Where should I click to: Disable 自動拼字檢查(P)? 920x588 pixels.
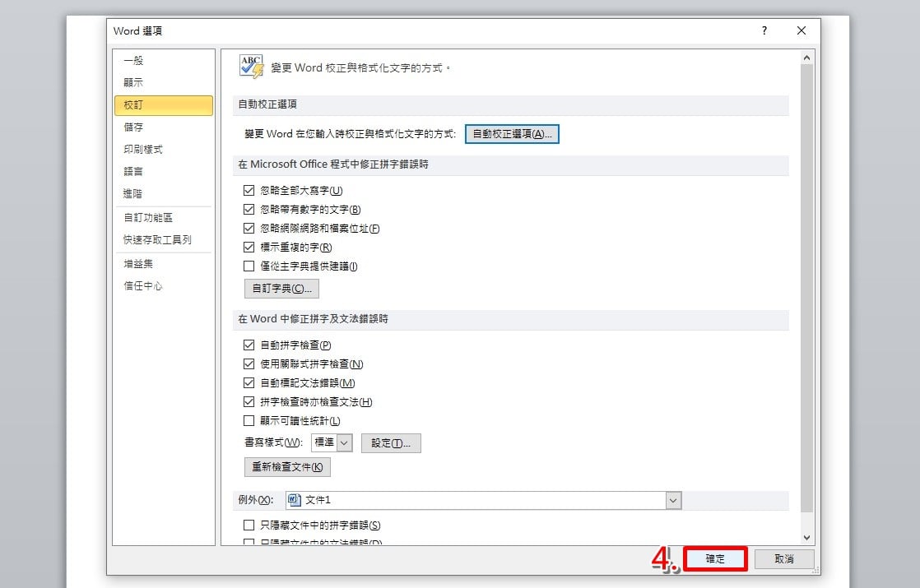249,345
